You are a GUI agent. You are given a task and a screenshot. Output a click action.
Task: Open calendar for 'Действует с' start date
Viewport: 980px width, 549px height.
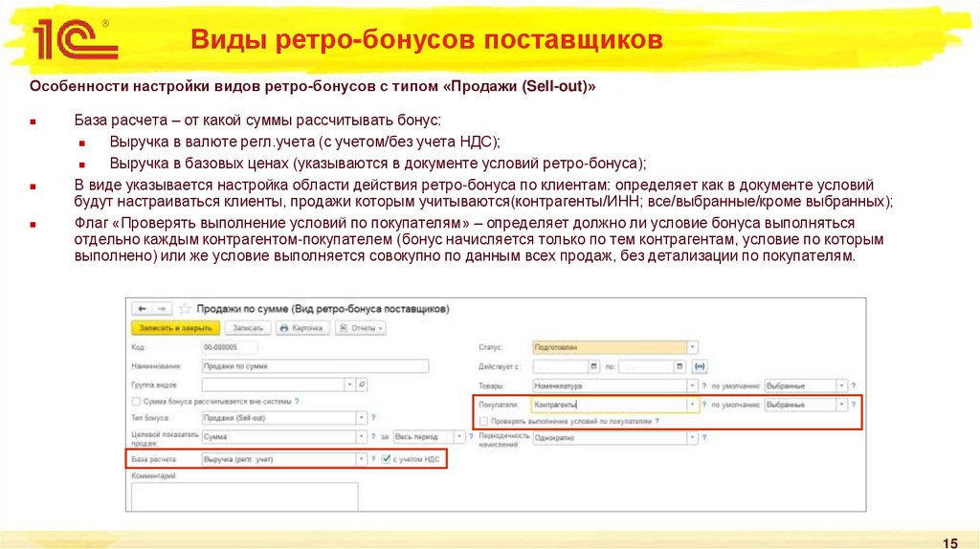point(593,366)
